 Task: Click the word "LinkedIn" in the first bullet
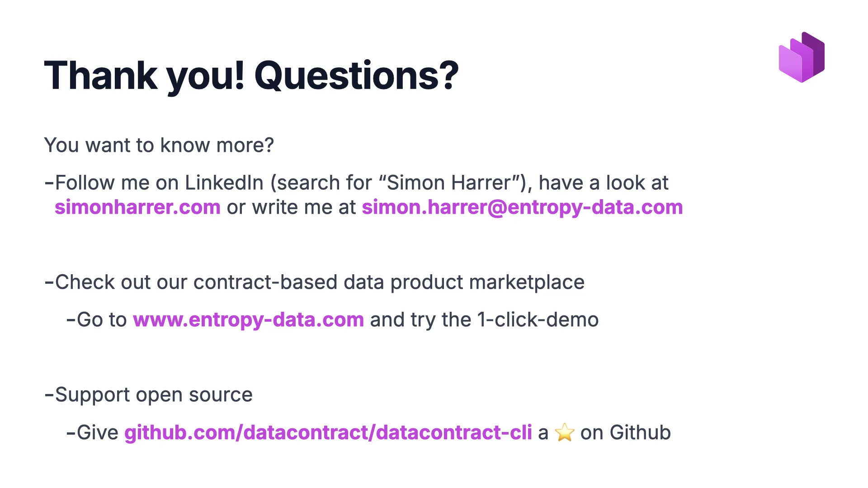(x=224, y=183)
